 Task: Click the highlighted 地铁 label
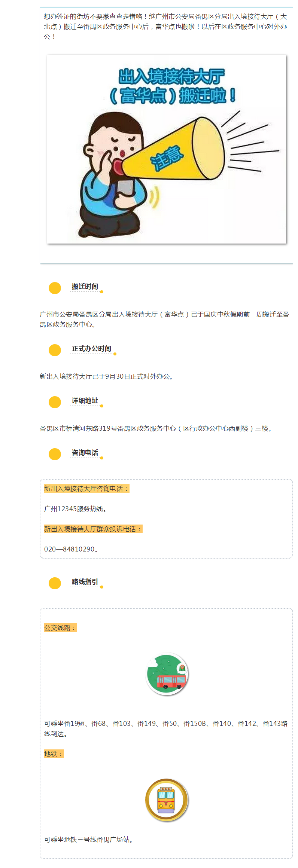54,754
